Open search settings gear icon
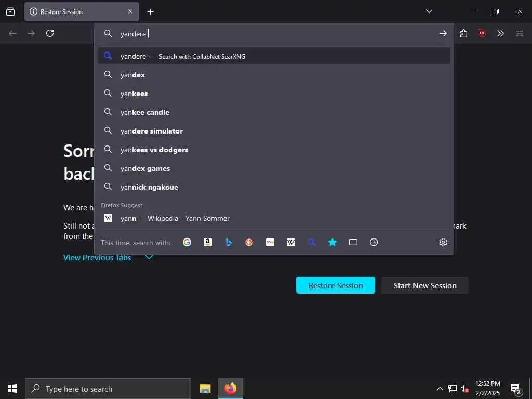Image resolution: width=532 pixels, height=399 pixels. point(443,242)
